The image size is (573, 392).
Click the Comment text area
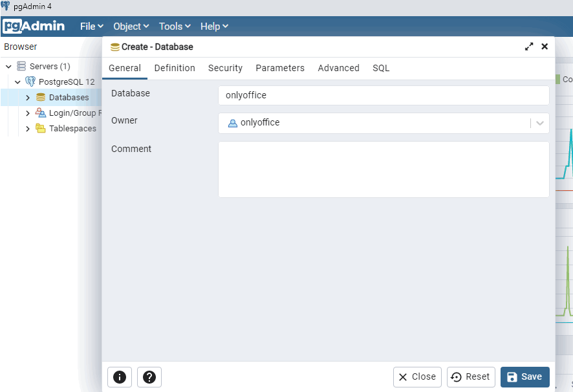[384, 169]
